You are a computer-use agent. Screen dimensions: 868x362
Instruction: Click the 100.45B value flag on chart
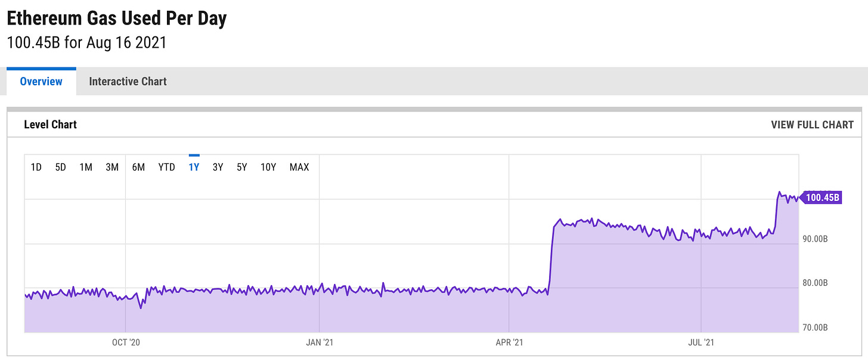click(821, 197)
